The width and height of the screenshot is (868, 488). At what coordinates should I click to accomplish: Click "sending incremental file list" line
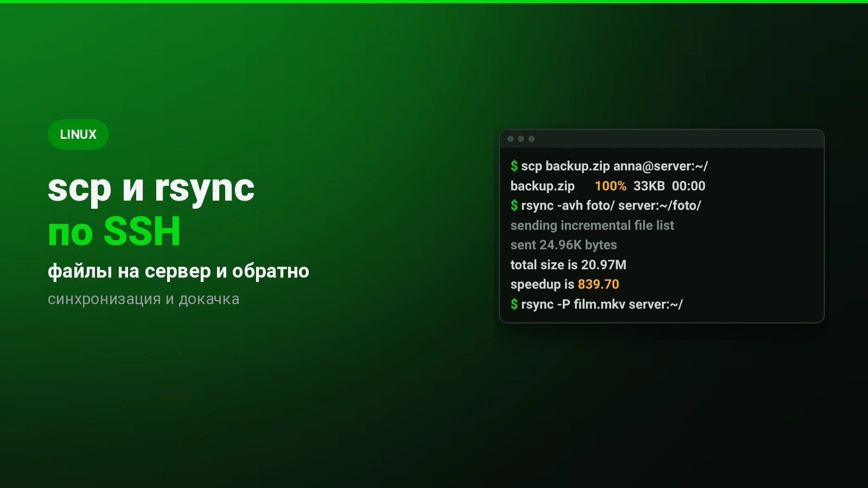pos(592,226)
